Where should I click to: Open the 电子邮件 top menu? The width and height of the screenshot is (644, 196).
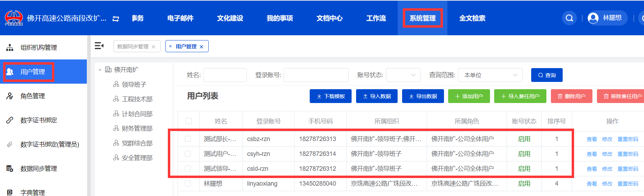[x=180, y=18]
